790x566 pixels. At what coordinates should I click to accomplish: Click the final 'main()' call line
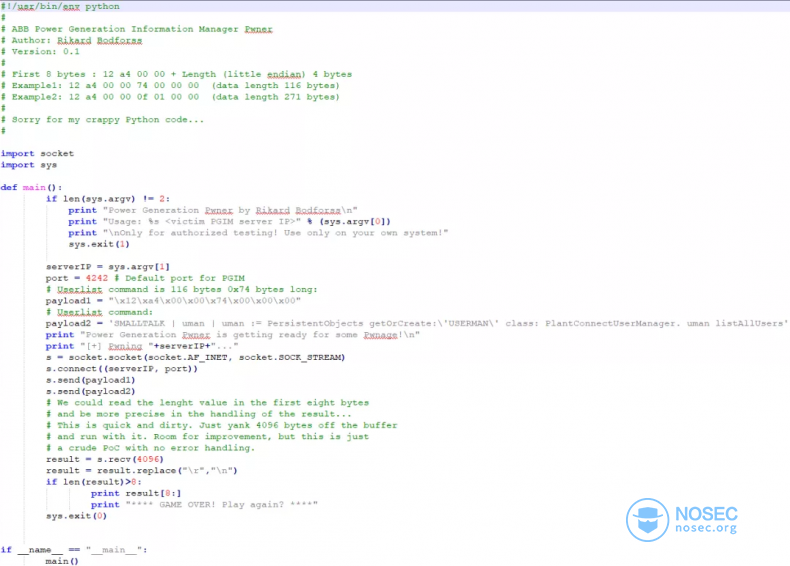click(x=62, y=561)
